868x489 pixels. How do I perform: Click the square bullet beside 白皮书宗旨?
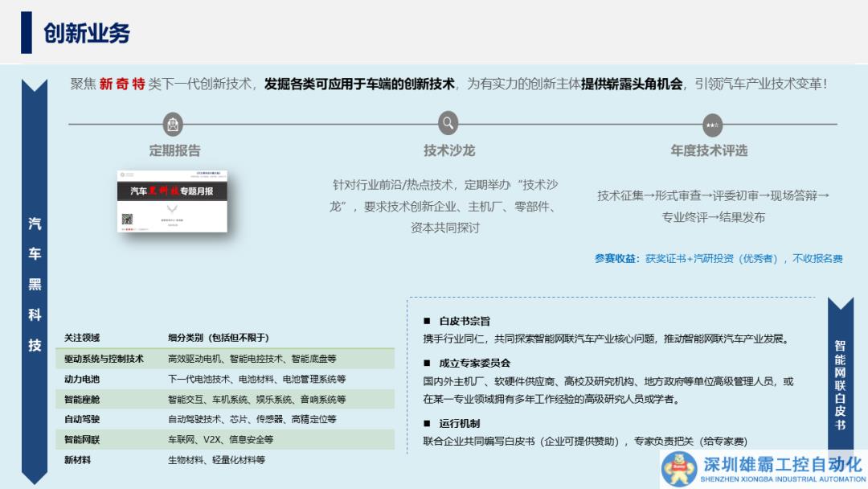coord(428,321)
